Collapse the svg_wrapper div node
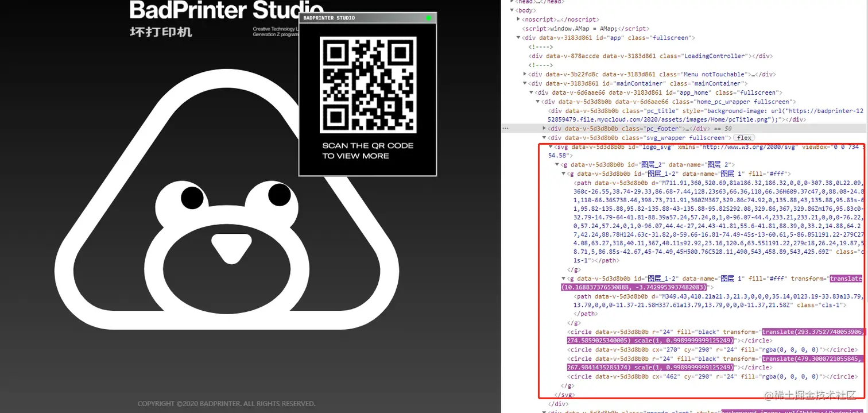The width and height of the screenshot is (868, 413). [544, 138]
